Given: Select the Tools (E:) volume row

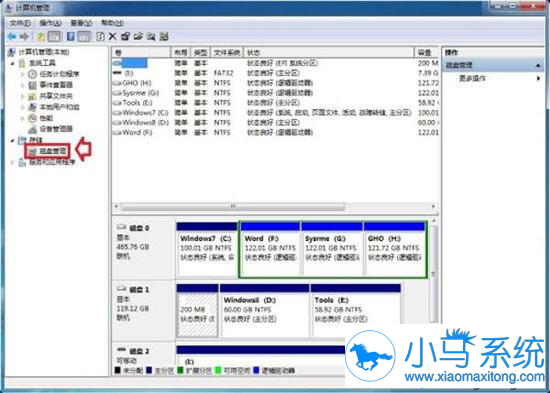Looking at the screenshot, I should (x=275, y=102).
